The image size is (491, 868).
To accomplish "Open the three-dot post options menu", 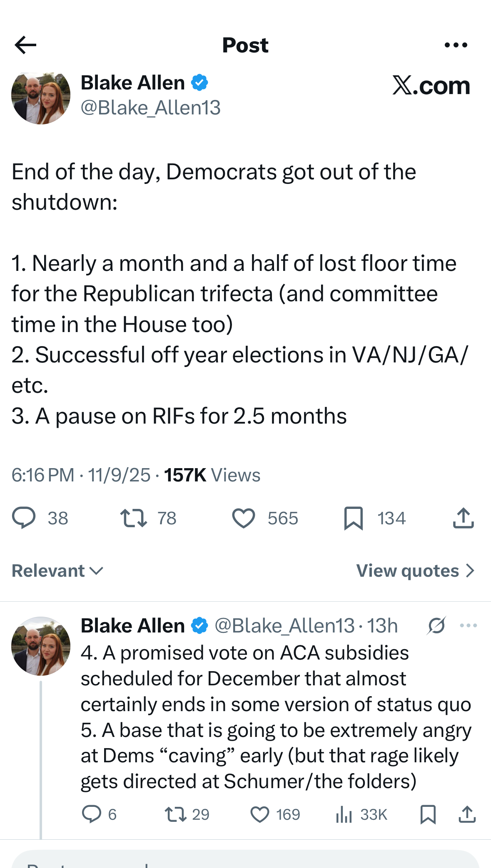I will pos(456,45).
